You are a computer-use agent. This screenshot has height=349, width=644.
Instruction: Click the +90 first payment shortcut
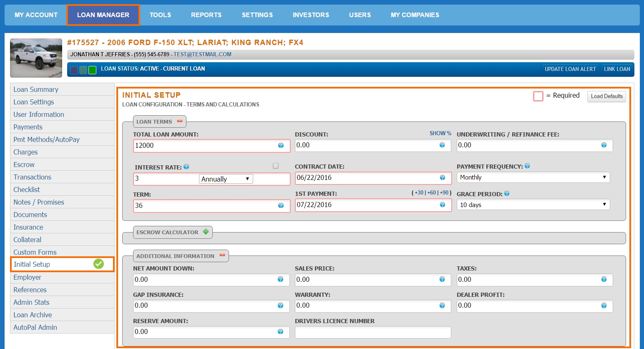click(444, 192)
